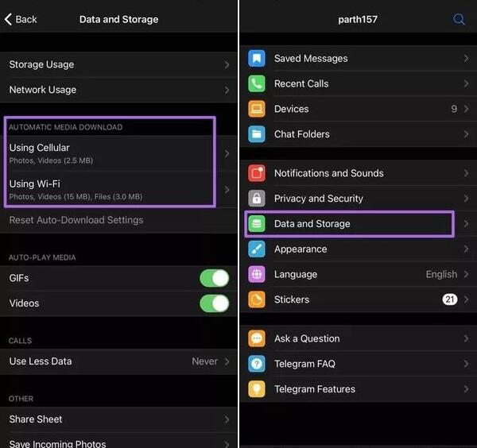This screenshot has width=477, height=448.
Task: Open Recent Calls row label
Action: (x=301, y=83)
